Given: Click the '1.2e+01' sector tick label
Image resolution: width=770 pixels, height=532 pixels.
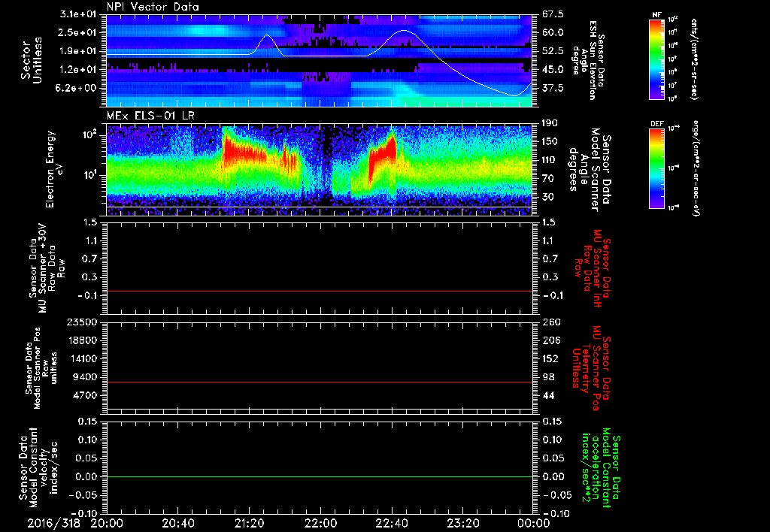Looking at the screenshot, I should click(x=79, y=70).
